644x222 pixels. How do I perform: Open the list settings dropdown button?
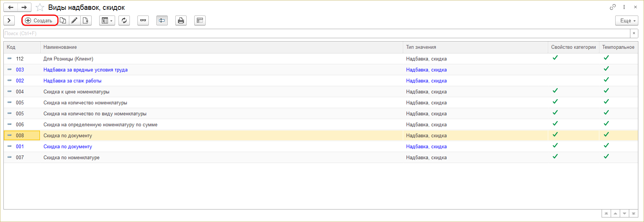coord(107,20)
